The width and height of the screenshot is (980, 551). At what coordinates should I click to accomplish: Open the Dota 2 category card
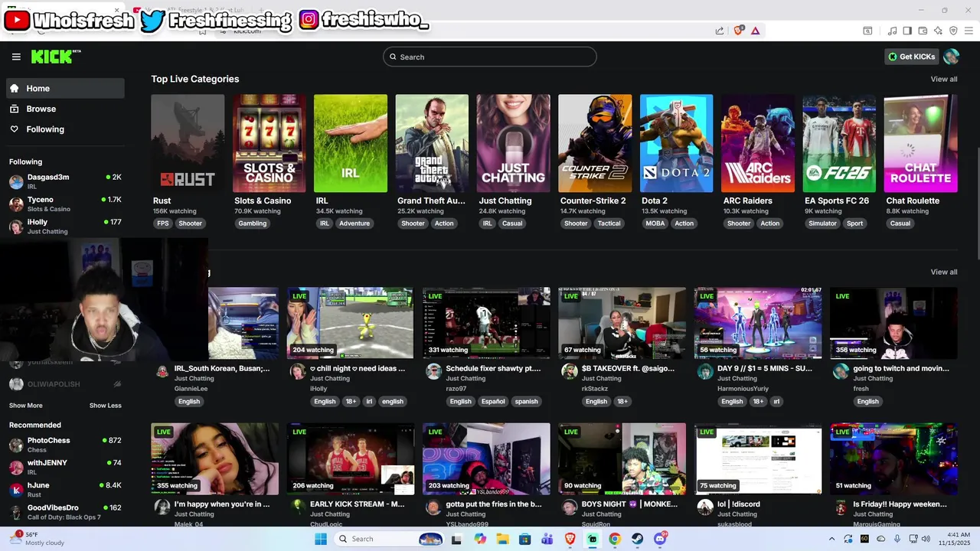point(676,143)
